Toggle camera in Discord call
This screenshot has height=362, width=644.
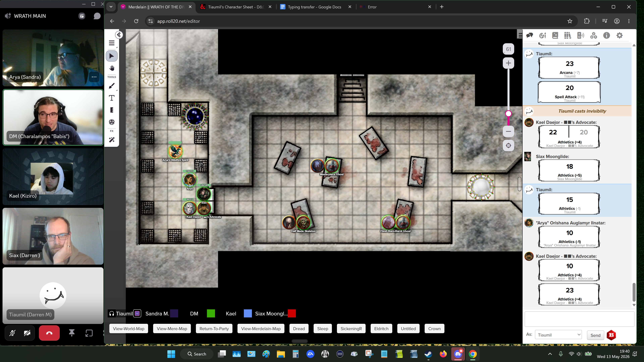(27, 333)
